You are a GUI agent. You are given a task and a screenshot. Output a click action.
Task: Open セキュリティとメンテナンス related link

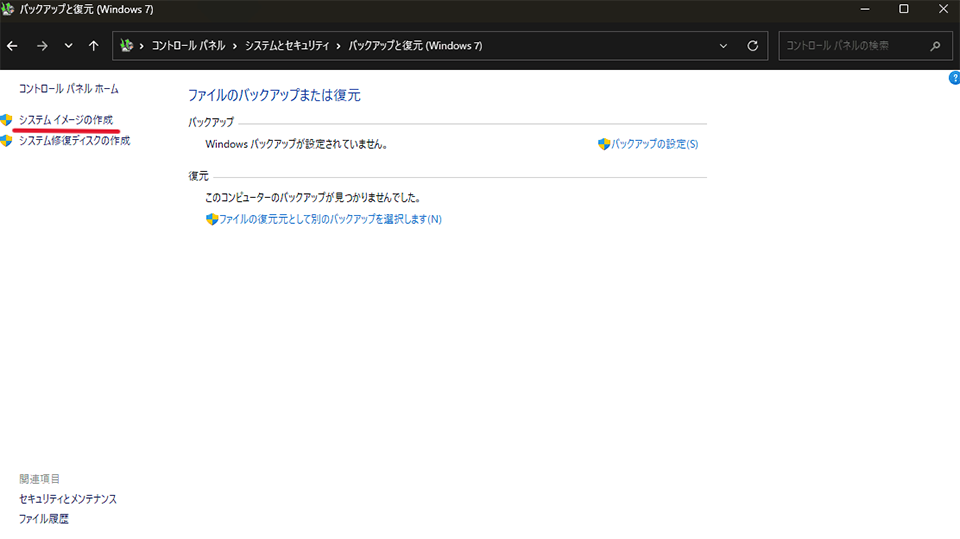68,499
